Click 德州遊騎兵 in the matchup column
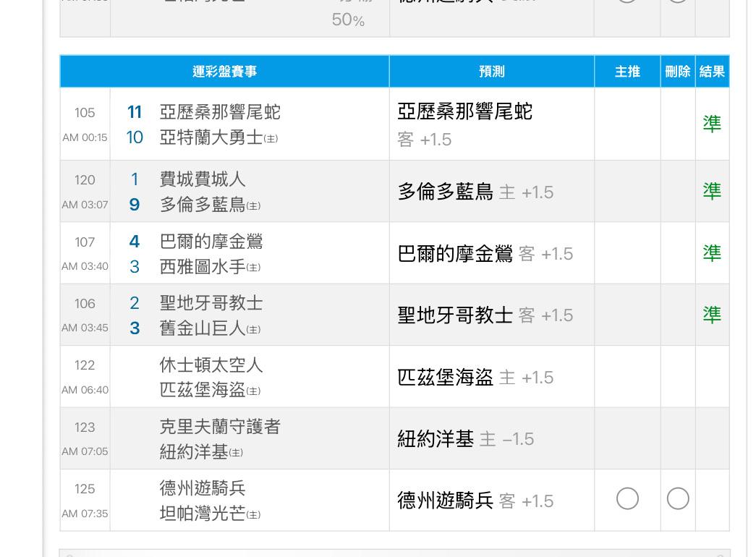The image size is (756, 557). [203, 488]
